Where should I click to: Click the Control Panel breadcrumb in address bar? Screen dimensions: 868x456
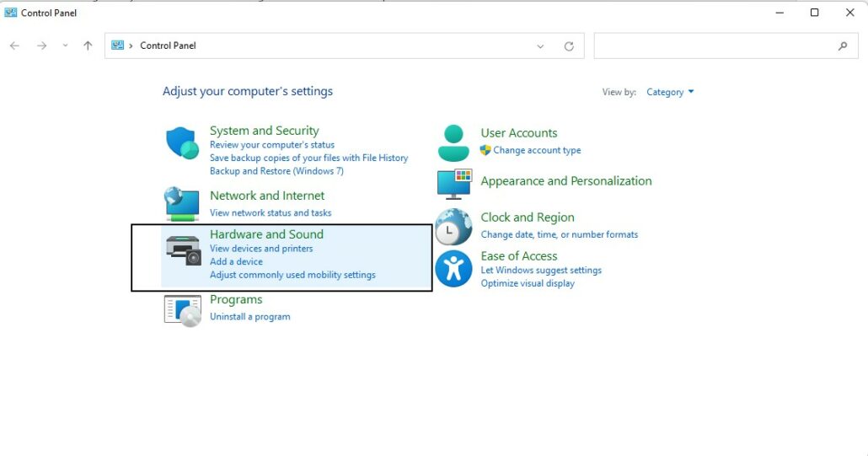click(168, 46)
